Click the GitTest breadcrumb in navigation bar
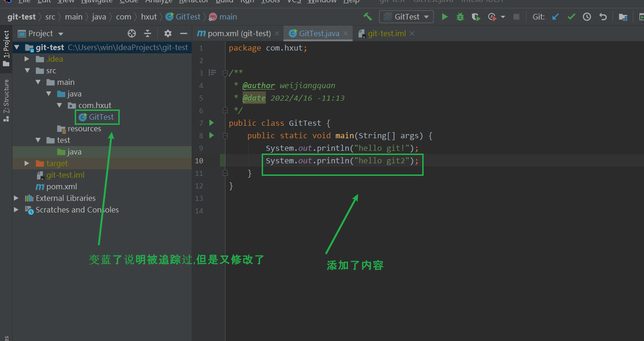Screen dimensions: 644x341 (x=183, y=17)
